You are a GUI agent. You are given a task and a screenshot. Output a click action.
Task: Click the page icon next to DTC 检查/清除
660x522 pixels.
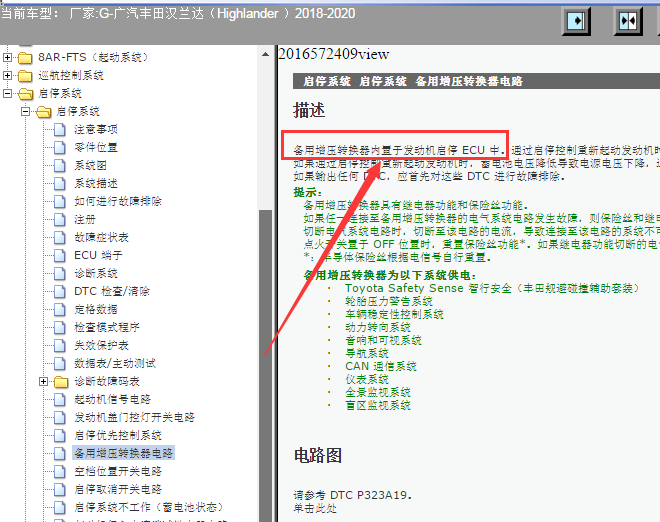click(x=60, y=291)
